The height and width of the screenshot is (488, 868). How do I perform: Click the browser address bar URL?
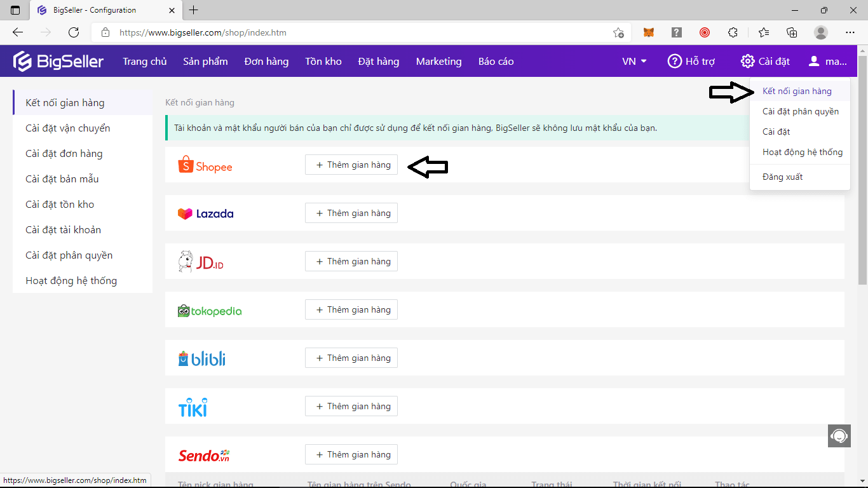click(356, 32)
